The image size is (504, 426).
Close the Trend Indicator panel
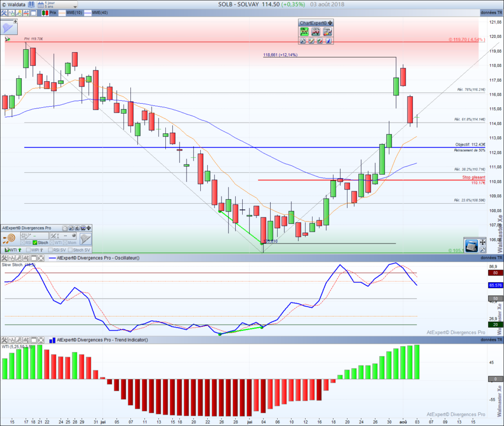click(41, 340)
